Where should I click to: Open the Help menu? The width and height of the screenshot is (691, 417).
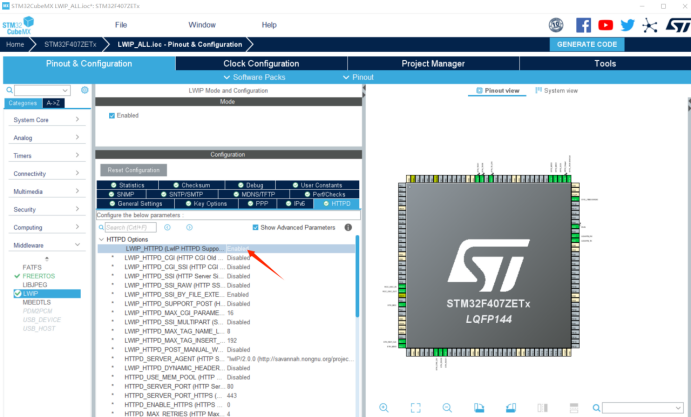(x=269, y=25)
